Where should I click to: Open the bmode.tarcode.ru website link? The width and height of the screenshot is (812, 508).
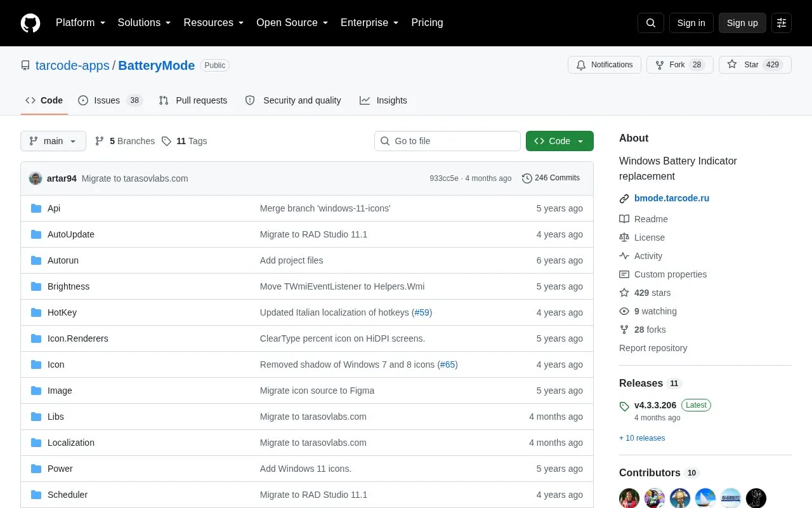tap(672, 198)
